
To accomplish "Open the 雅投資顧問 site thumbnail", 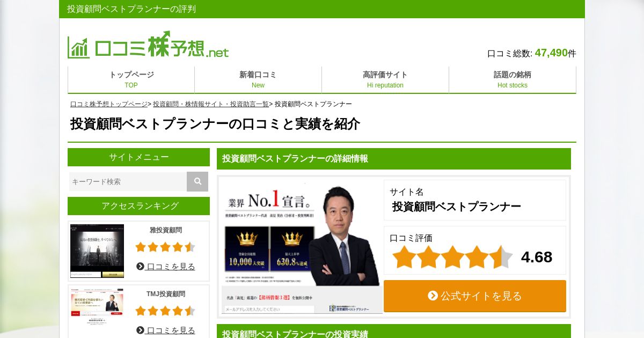I will pyautogui.click(x=97, y=251).
